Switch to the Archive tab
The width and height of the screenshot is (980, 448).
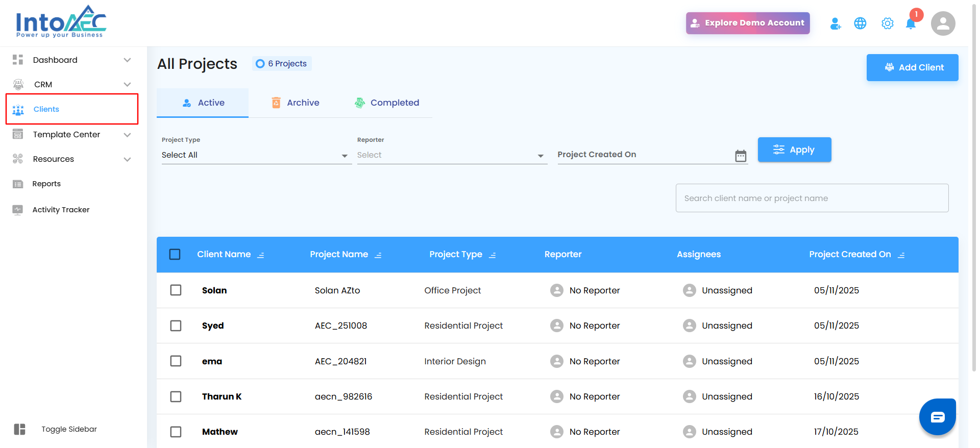296,103
